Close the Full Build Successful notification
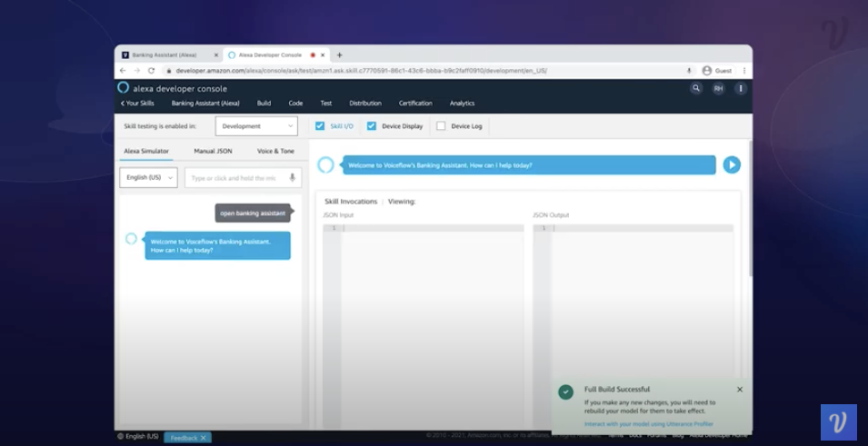868x446 pixels. [x=740, y=389]
